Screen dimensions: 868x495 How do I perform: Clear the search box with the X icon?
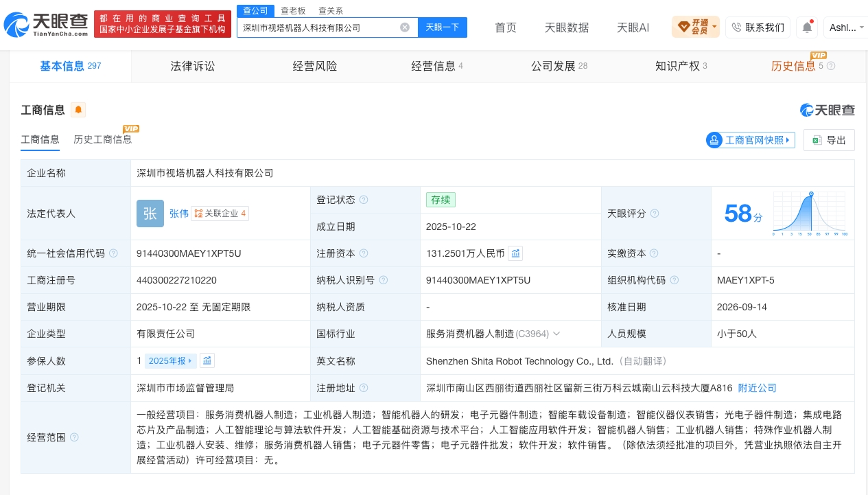coord(405,27)
